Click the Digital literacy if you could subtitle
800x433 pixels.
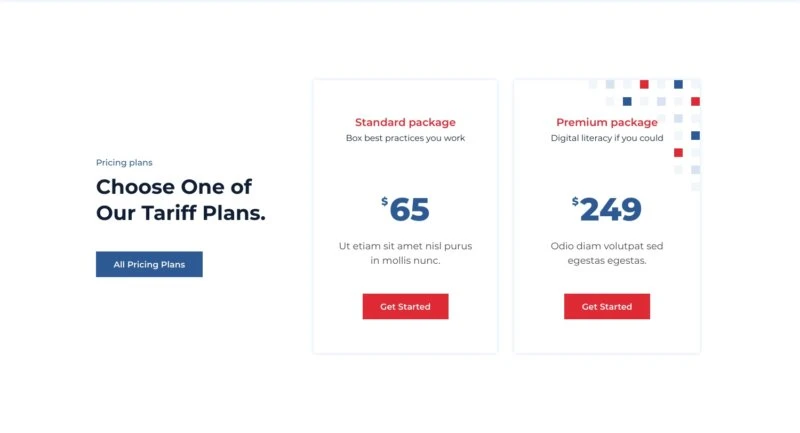[606, 138]
